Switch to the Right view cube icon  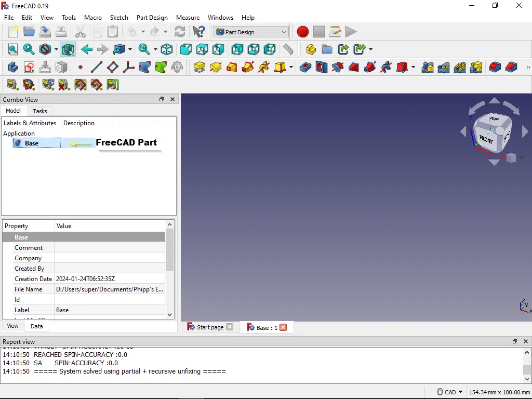point(218,49)
